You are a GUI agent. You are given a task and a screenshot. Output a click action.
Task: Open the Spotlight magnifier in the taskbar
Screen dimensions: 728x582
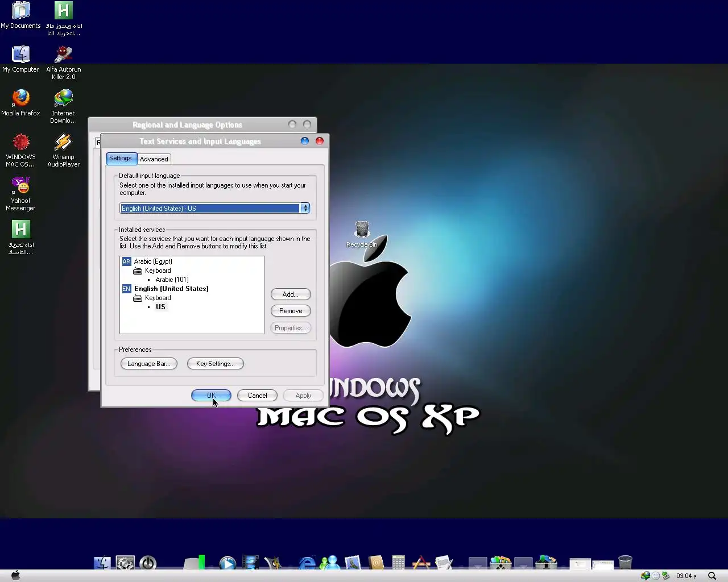[x=712, y=576]
